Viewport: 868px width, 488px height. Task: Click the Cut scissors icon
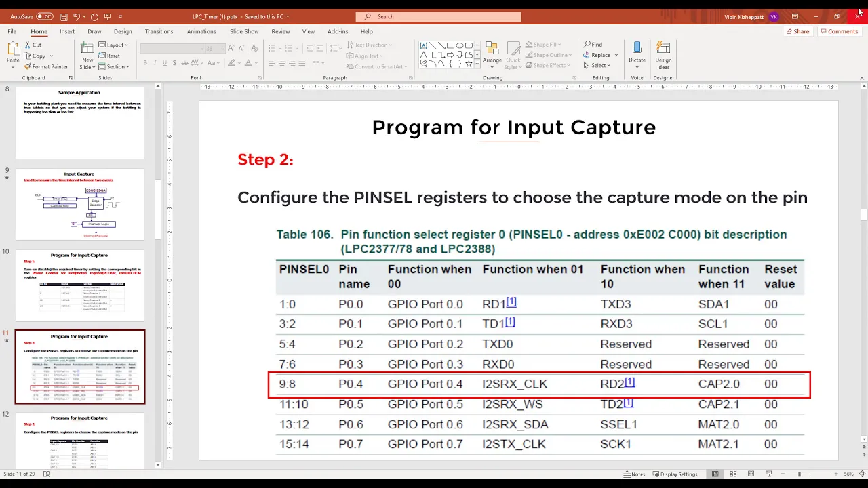coord(28,45)
